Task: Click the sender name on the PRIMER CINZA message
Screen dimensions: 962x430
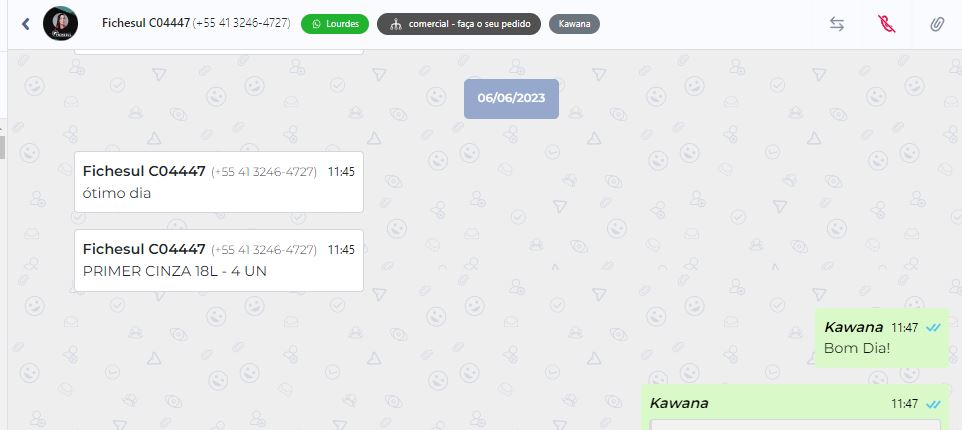Action: click(144, 249)
